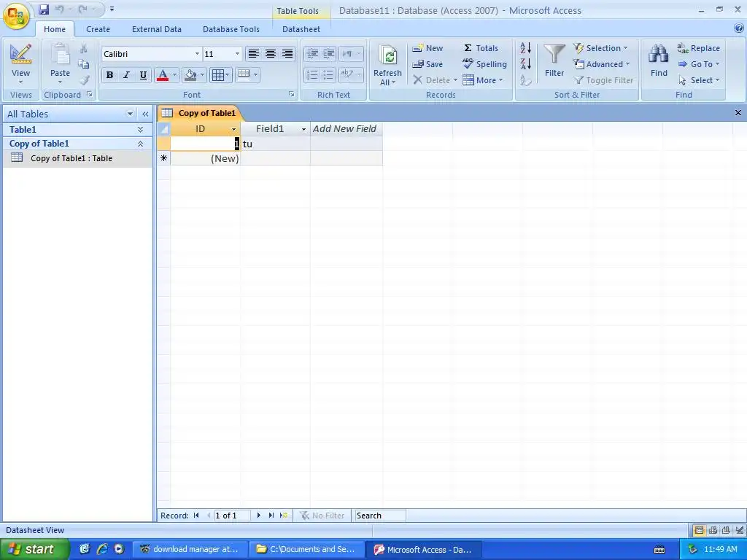Image resolution: width=747 pixels, height=560 pixels.
Task: Open the ID column header dropdown arrow
Action: coord(234,130)
